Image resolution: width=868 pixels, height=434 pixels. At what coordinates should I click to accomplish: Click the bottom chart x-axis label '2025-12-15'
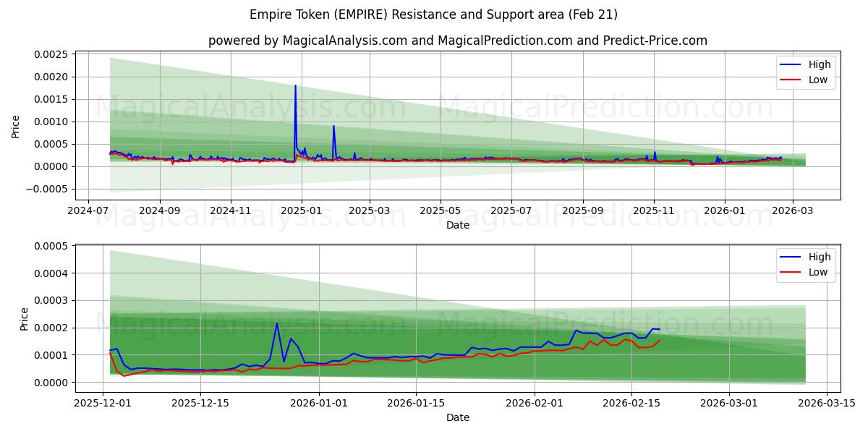click(200, 402)
